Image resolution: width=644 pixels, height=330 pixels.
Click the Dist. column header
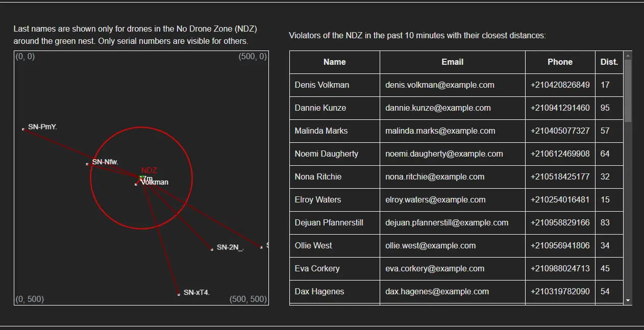tap(609, 62)
